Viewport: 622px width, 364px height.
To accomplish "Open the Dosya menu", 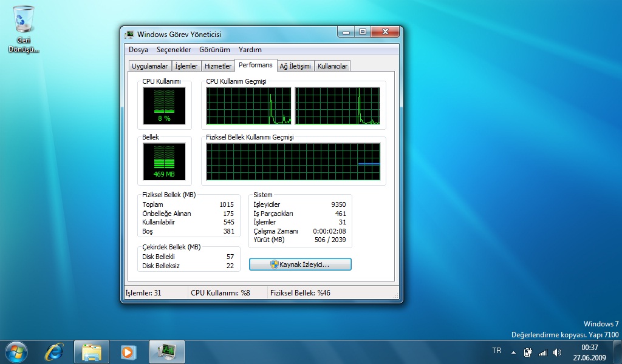I will coord(138,50).
